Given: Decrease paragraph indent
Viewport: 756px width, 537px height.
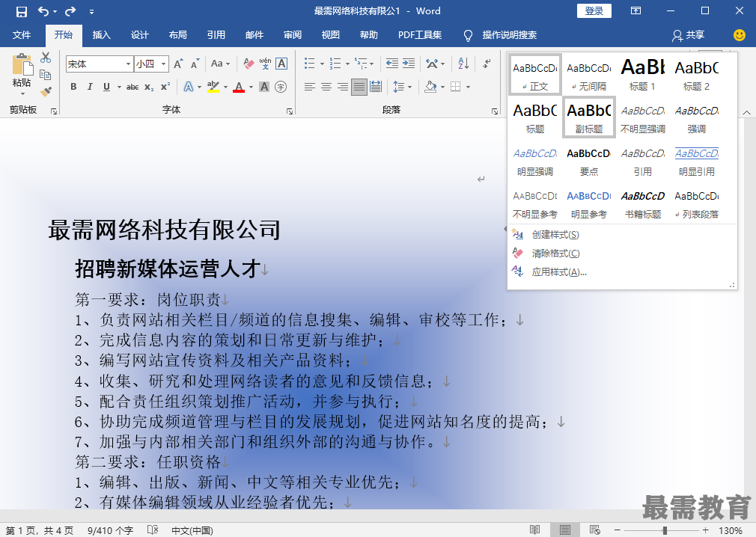Looking at the screenshot, I should click(392, 63).
